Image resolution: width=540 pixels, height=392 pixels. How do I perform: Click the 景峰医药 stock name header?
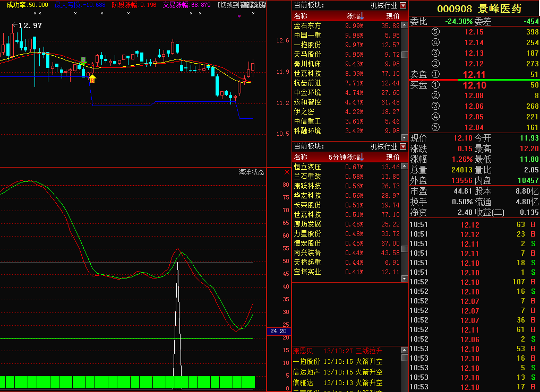[x=500, y=9]
